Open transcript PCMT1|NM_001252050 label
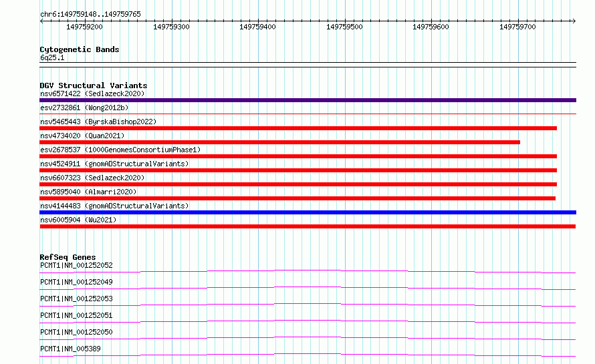Image resolution: width=595 pixels, height=364 pixels. coord(76,332)
